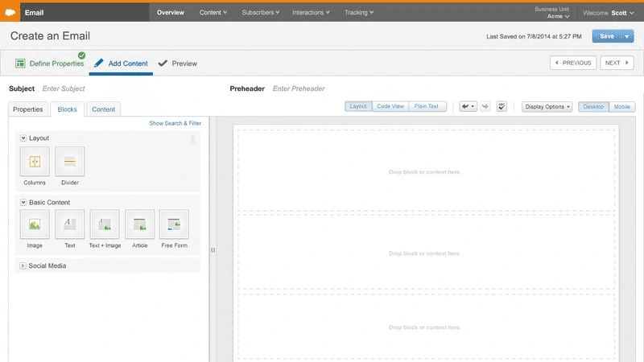Toggle Mobile preview mode
Screen dimensions: 644x362
622,107
